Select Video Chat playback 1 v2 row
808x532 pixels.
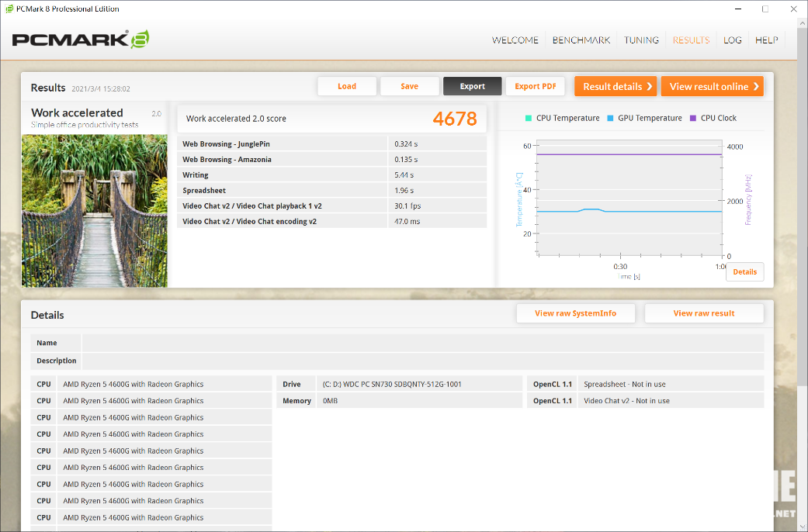point(332,206)
